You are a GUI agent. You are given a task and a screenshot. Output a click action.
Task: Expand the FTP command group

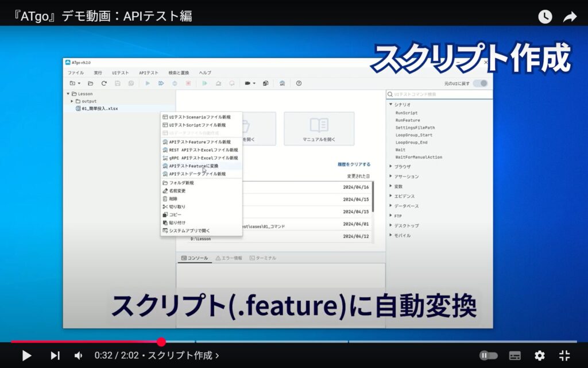pyautogui.click(x=390, y=216)
